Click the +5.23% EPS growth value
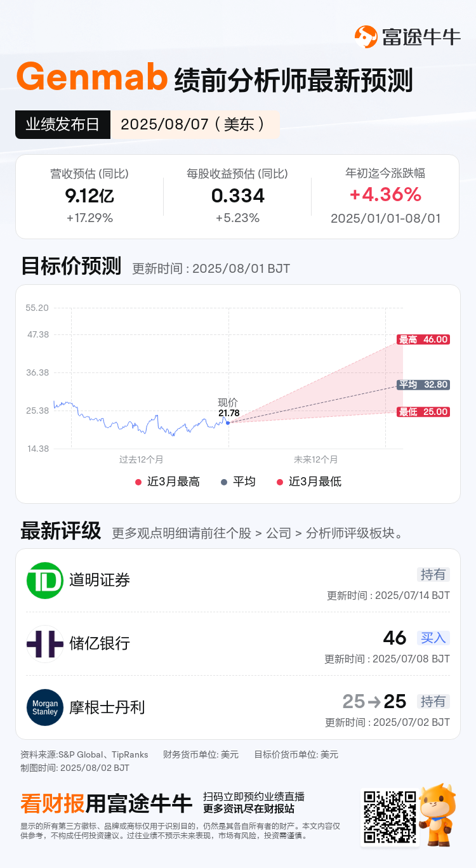 [237, 218]
